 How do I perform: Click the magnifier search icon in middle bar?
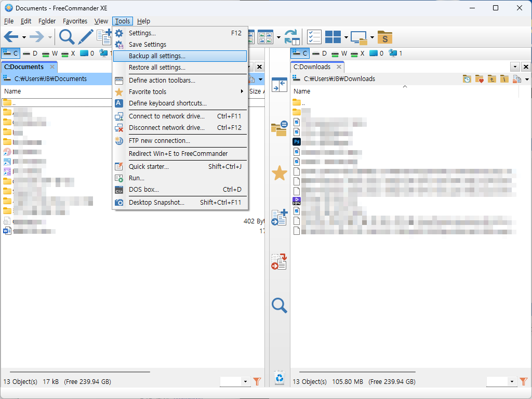[279, 305]
